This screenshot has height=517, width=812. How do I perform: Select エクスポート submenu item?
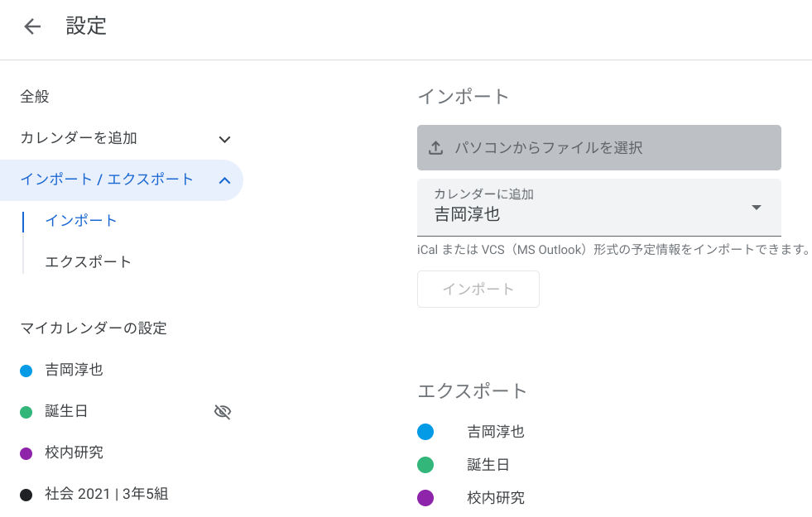(x=88, y=262)
